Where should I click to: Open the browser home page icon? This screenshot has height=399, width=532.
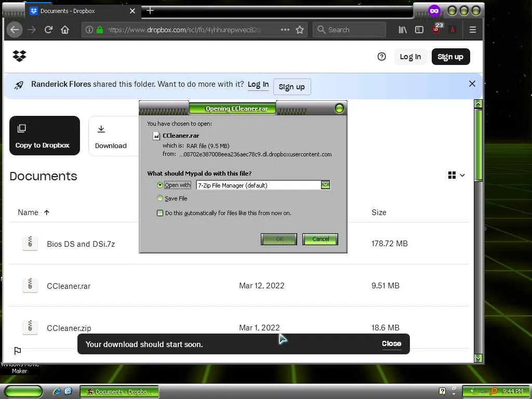[65, 30]
